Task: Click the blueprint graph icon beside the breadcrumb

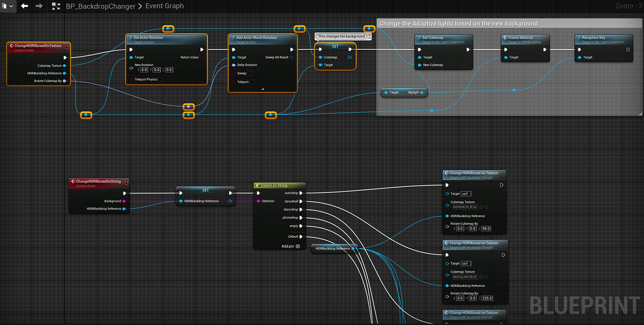Action: coord(56,6)
